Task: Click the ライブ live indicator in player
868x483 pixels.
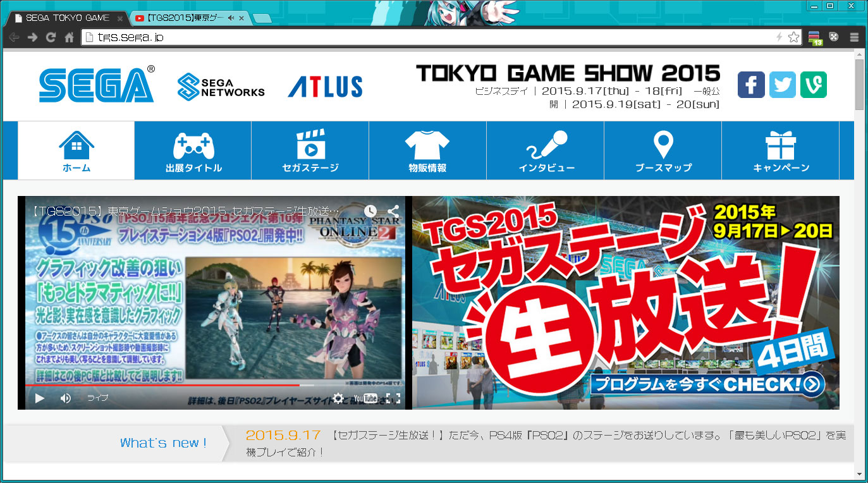Action: coord(97,398)
